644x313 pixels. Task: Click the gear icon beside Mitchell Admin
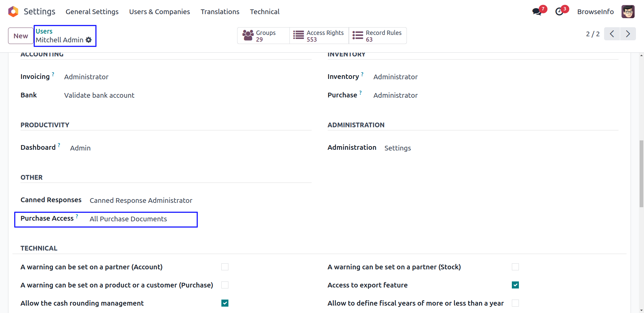pyautogui.click(x=89, y=40)
